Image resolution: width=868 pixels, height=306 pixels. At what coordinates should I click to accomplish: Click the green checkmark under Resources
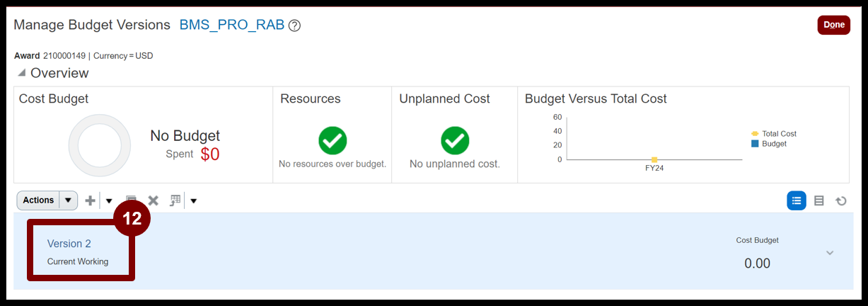pos(332,140)
